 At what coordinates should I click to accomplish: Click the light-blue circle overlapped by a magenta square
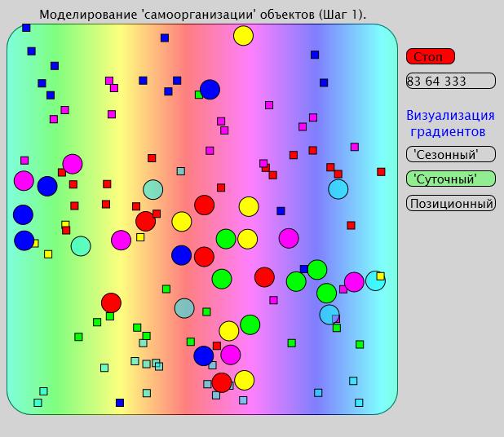(329, 315)
